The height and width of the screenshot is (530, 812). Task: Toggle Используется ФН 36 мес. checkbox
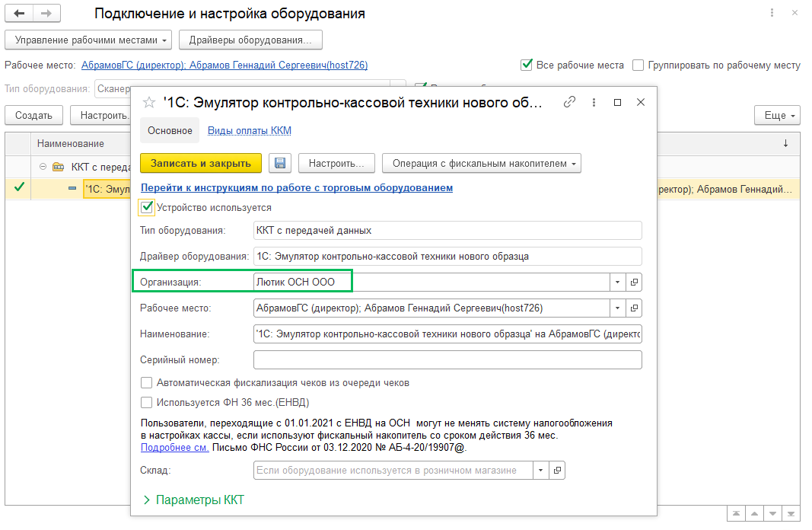pyautogui.click(x=147, y=403)
